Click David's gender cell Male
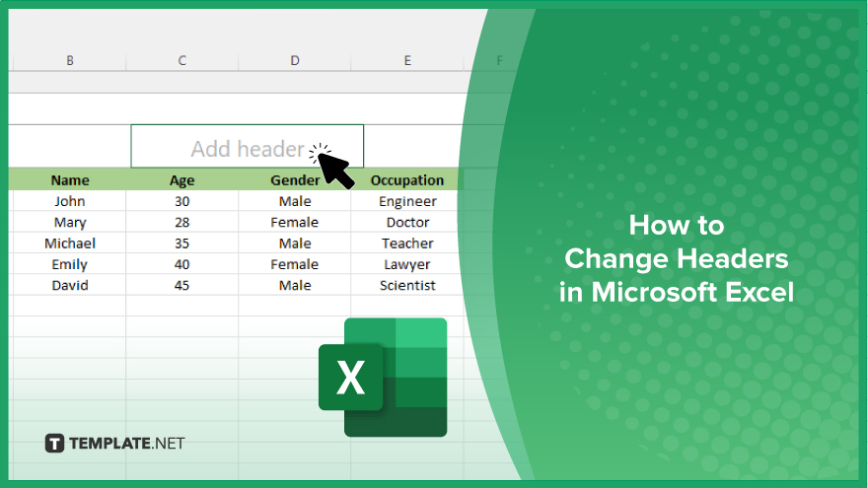Image resolution: width=868 pixels, height=488 pixels. [295, 285]
